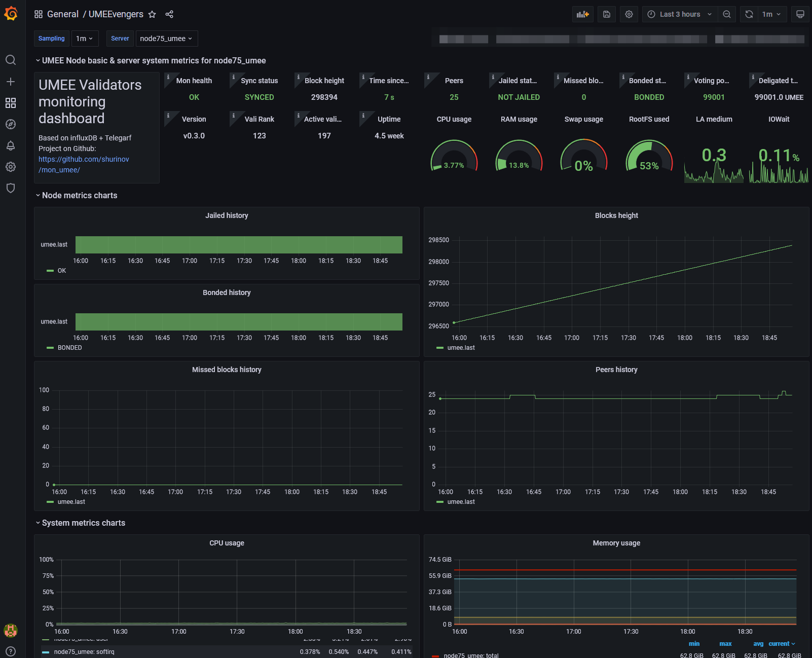Sort memory legend by min column
The width and height of the screenshot is (812, 658).
point(694,644)
